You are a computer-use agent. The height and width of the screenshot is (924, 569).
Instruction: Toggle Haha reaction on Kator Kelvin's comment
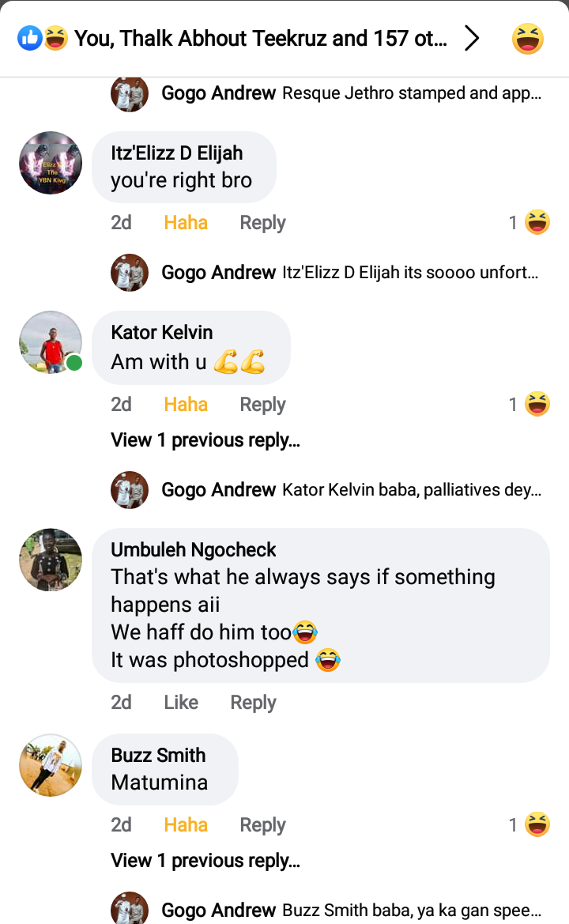186,405
